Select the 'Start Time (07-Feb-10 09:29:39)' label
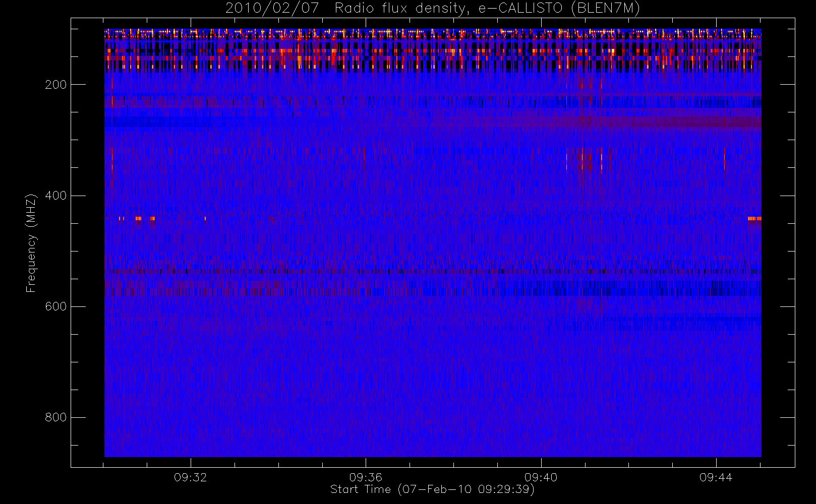The width and height of the screenshot is (816, 504). 433,489
